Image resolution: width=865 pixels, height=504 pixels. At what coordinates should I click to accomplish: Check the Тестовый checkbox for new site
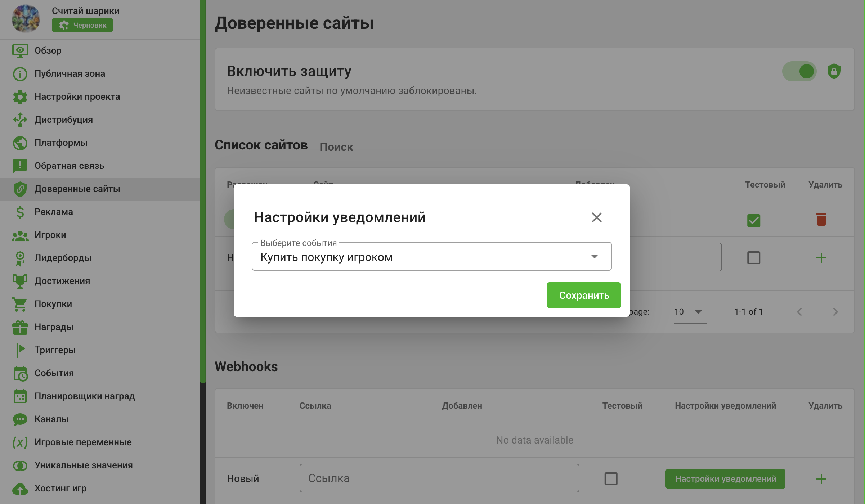[x=754, y=258]
